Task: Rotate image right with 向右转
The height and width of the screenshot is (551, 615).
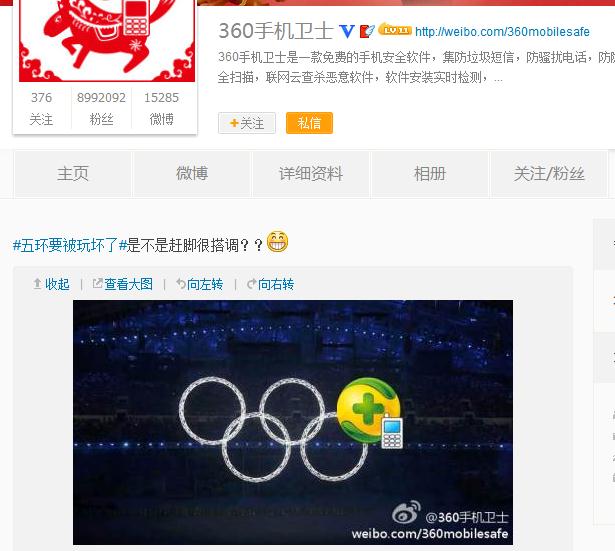Action: [x=271, y=284]
